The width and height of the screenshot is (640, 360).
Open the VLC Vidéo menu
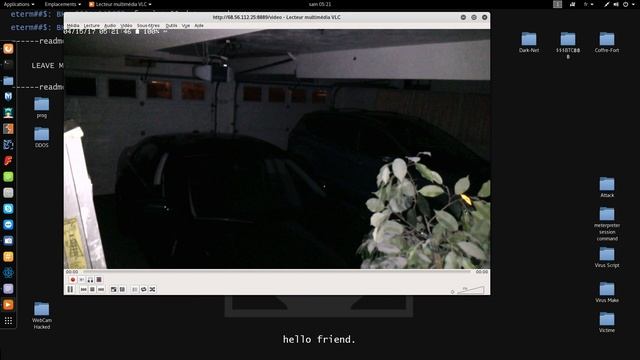(126, 25)
